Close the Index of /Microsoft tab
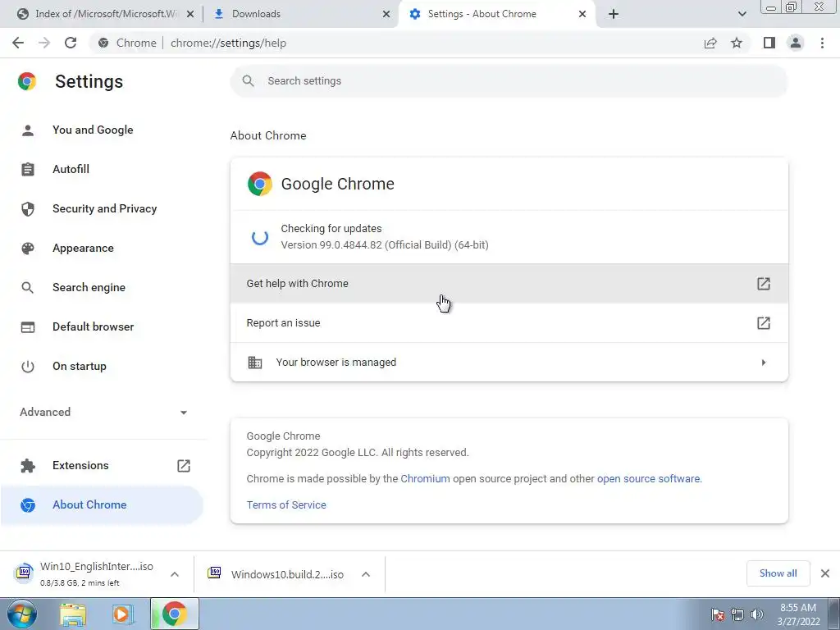The image size is (840, 630). [x=190, y=14]
